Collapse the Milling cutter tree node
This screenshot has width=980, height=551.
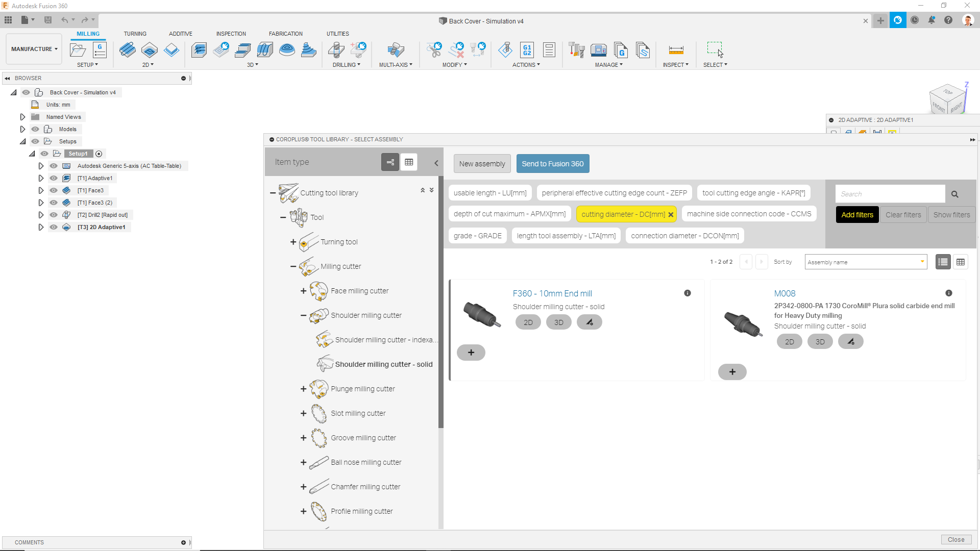293,266
